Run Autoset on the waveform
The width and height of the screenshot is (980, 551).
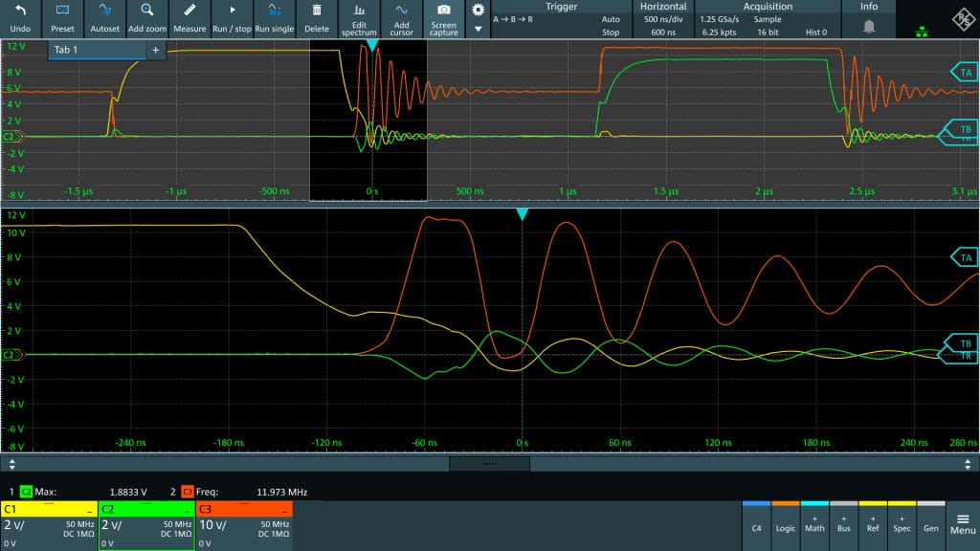[x=105, y=18]
